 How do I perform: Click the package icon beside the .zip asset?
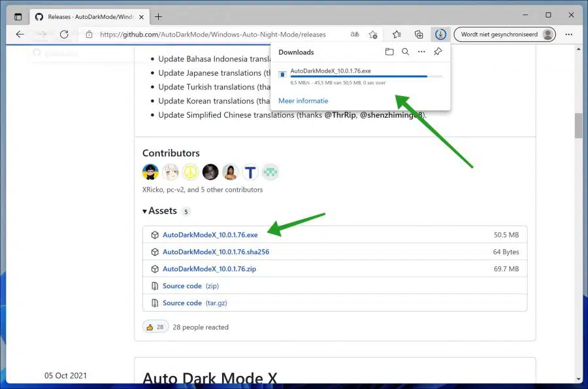155,269
